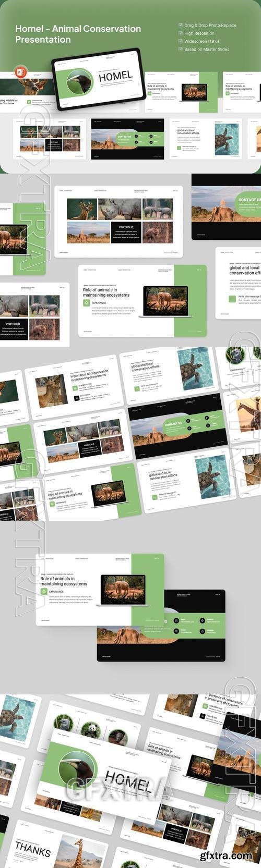
Task: Click the panda circle photo on the angled slide
Action: [x=91, y=731]
